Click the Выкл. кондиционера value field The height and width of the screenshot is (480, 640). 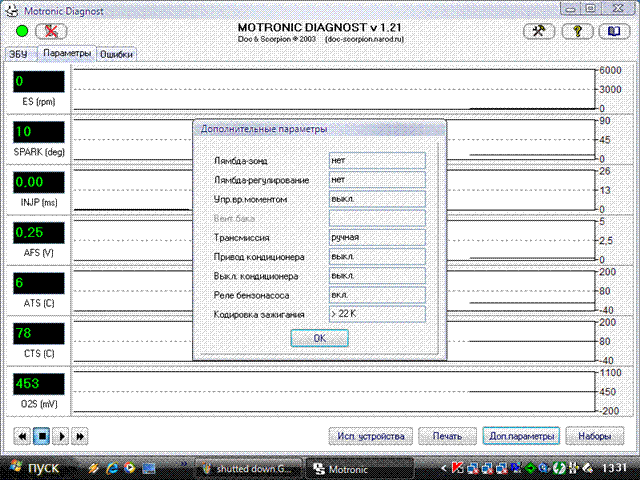(377, 276)
